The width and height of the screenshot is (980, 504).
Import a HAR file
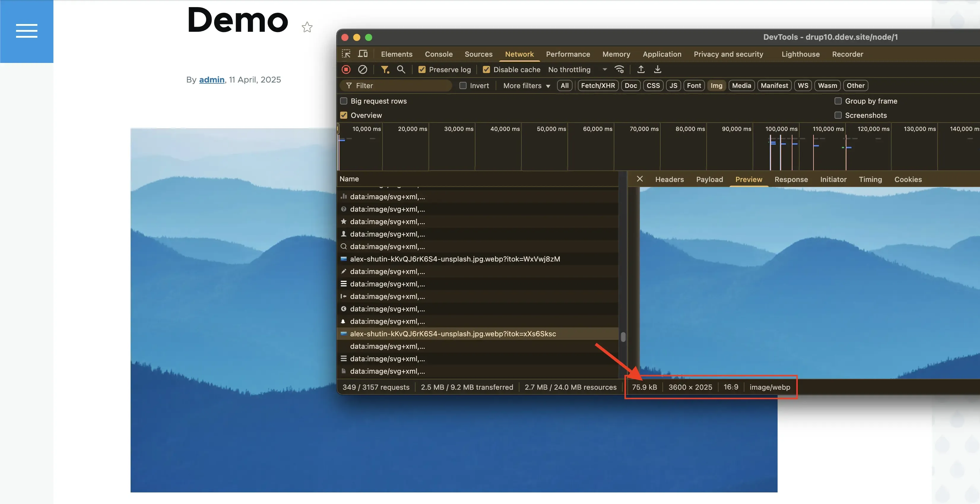(x=641, y=69)
